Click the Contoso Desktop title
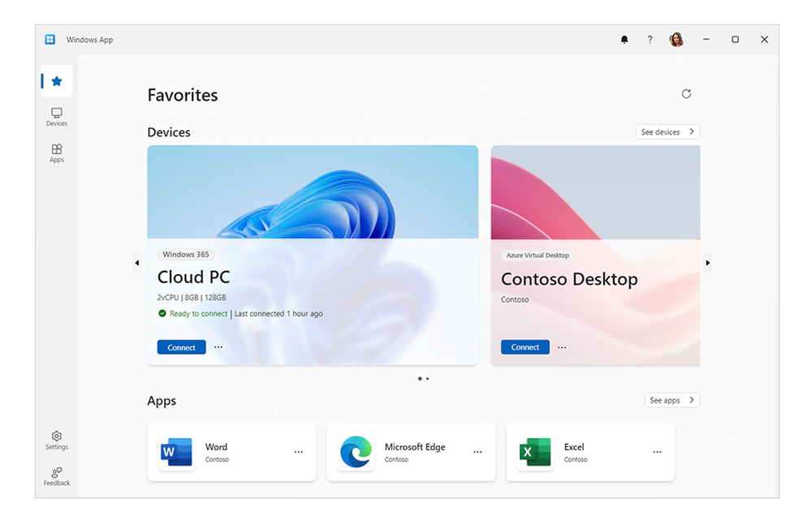Image resolution: width=812 pixels, height=521 pixels. tap(570, 279)
